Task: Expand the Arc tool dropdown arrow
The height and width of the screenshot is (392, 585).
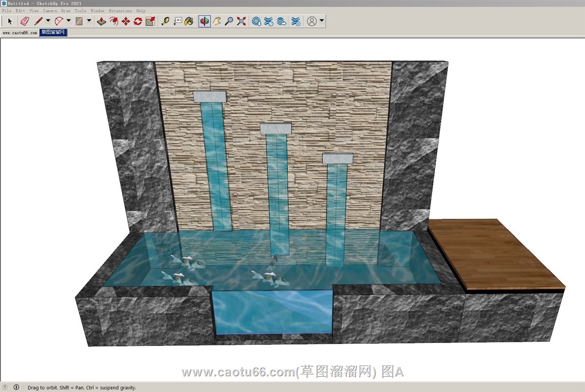Action: [x=69, y=21]
